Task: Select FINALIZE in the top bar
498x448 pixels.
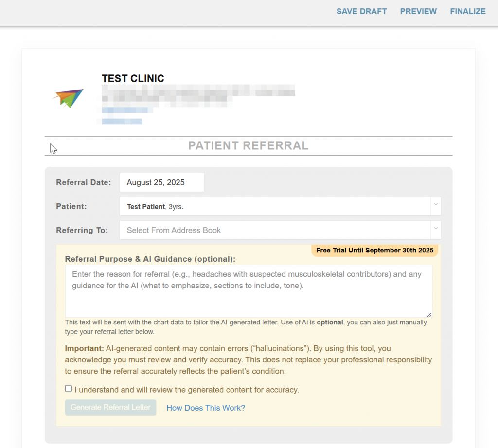Action: point(468,12)
